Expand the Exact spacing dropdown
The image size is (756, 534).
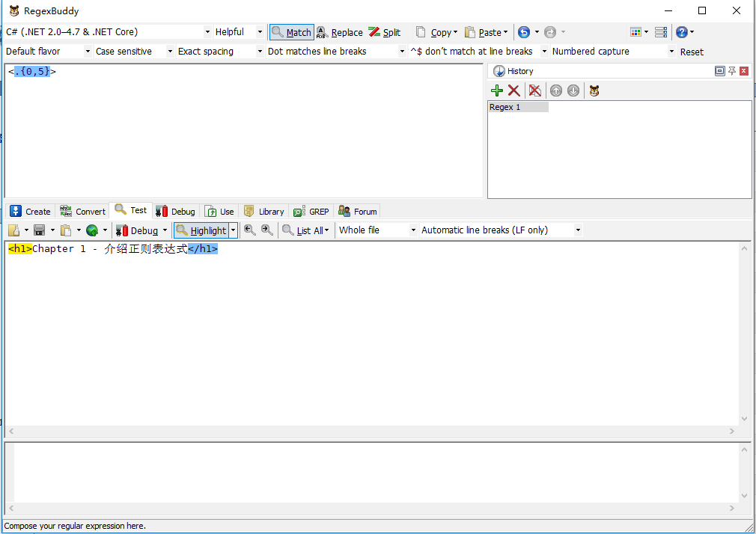pyautogui.click(x=260, y=51)
